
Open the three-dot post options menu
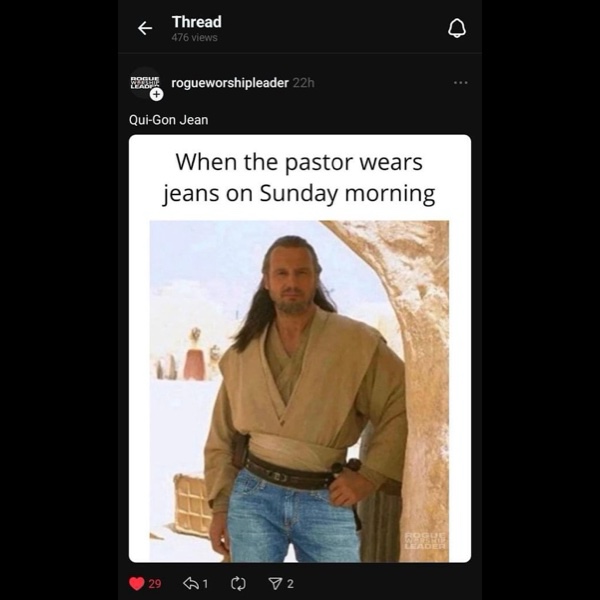pos(460,83)
